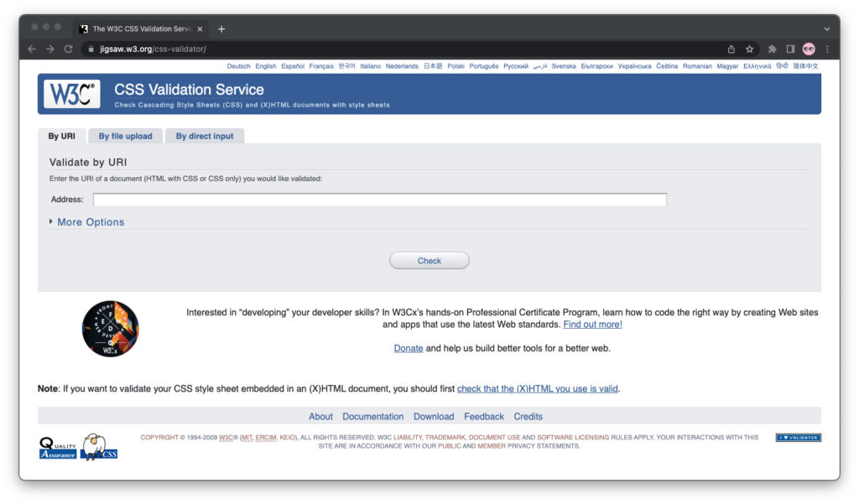Switch language to Polski

tap(456, 66)
